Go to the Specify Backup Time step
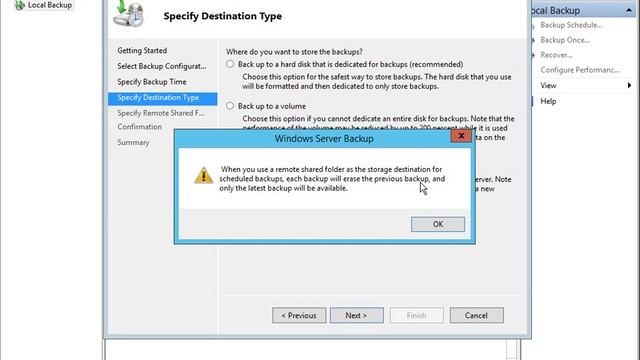This screenshot has width=640, height=360. pos(152,82)
